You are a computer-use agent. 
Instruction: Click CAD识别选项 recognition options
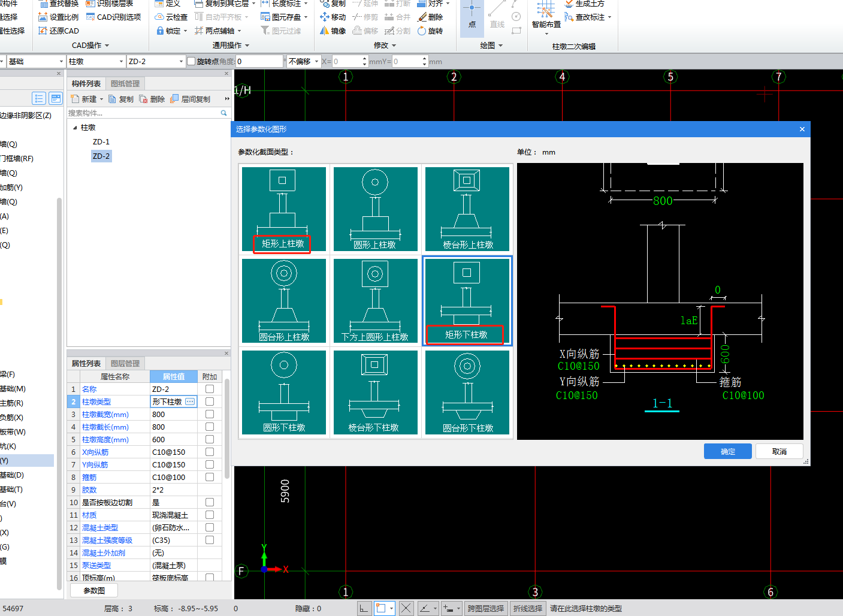(114, 17)
